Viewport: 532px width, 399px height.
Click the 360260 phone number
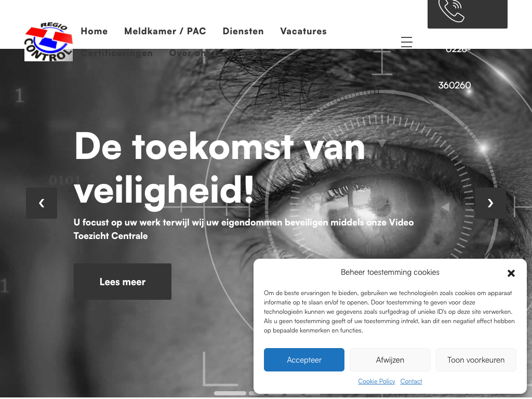(455, 85)
